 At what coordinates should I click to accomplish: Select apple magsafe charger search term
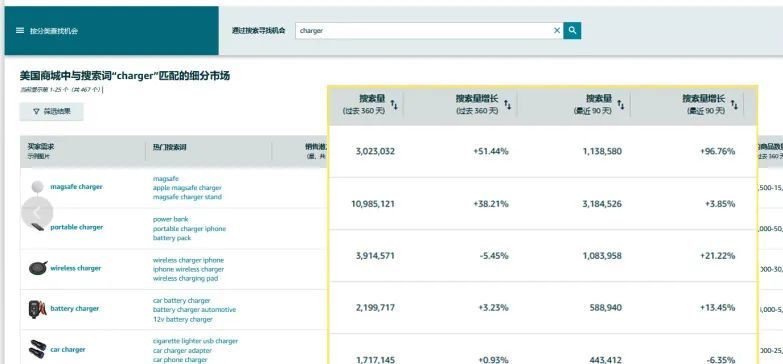pyautogui.click(x=187, y=188)
